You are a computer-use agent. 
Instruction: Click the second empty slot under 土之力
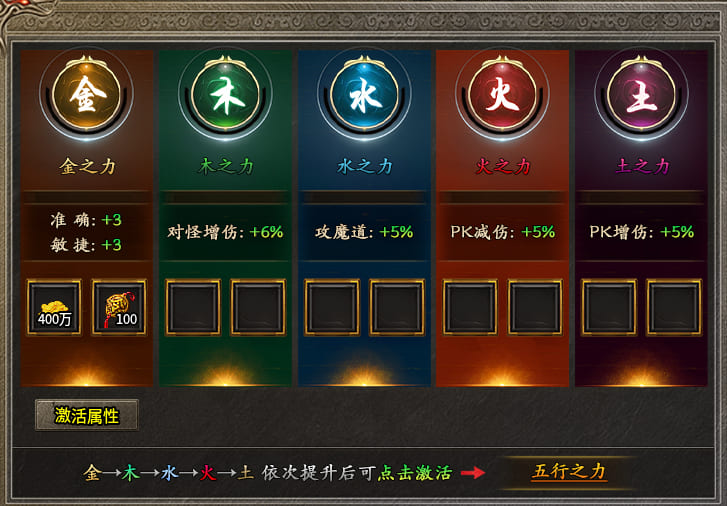tap(674, 307)
